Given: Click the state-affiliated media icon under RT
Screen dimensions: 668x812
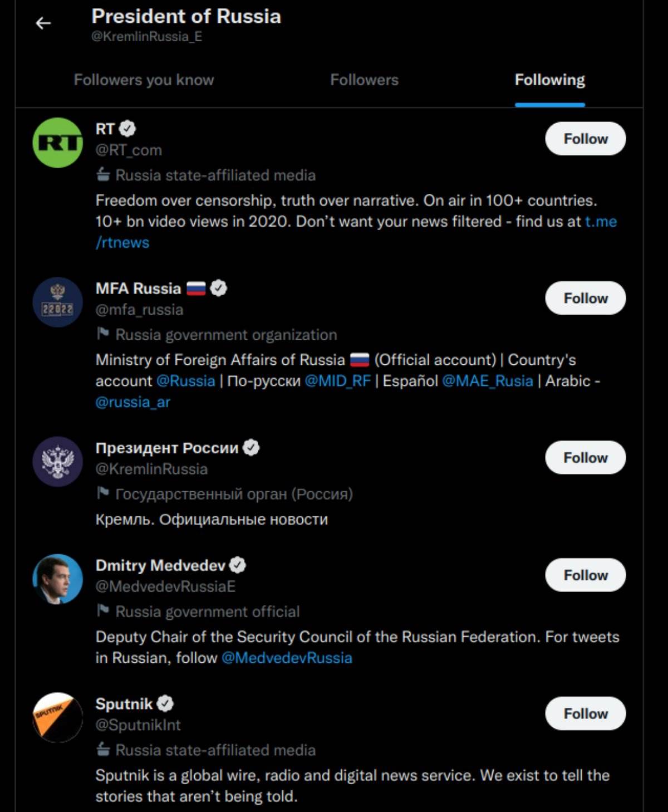Looking at the screenshot, I should tap(102, 175).
